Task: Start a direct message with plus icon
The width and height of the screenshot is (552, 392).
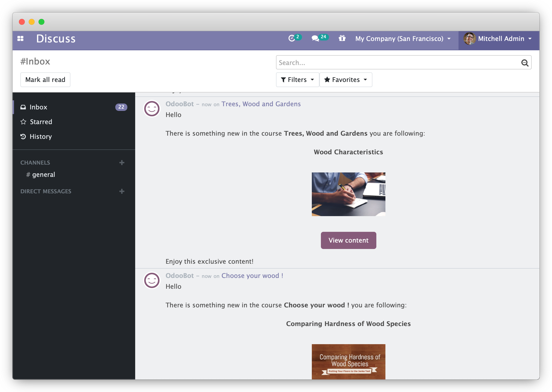Action: click(x=122, y=191)
